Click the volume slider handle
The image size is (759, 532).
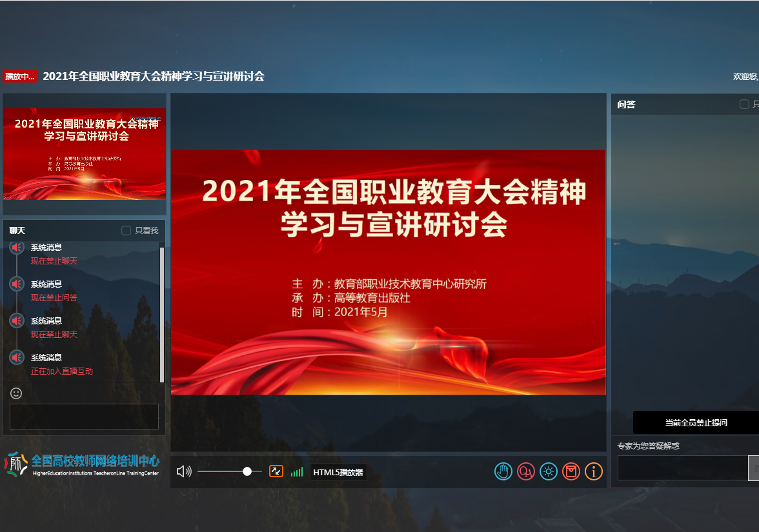[247, 471]
